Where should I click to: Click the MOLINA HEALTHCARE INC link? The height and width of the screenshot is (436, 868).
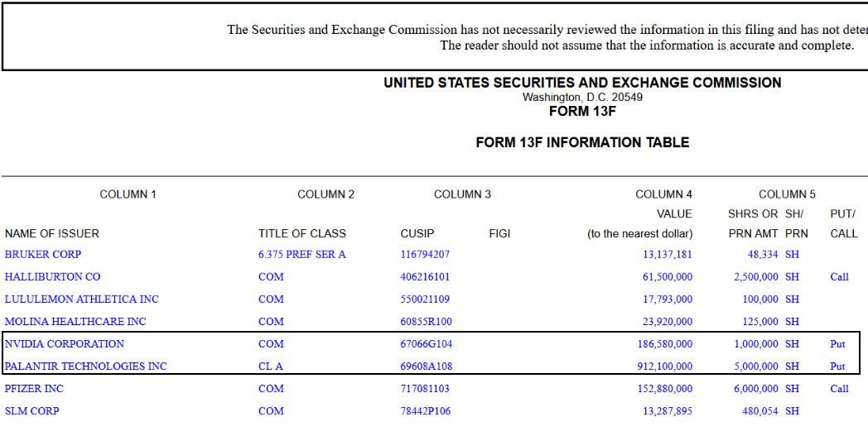click(x=75, y=321)
